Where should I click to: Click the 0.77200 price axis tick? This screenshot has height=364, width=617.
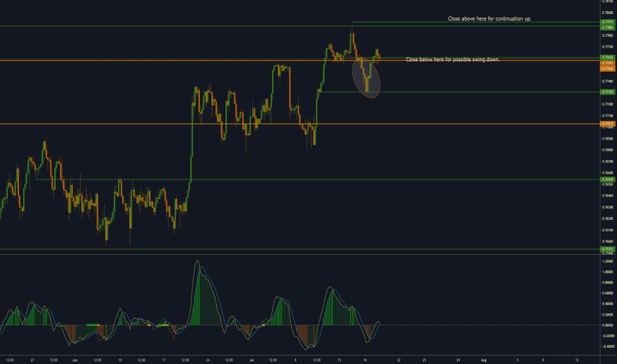pyautogui.click(x=608, y=105)
